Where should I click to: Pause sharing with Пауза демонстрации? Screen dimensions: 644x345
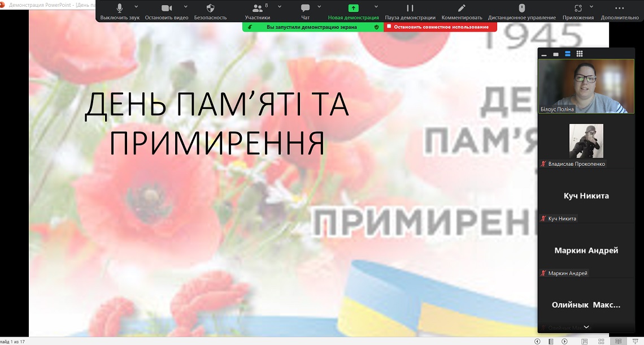410,11
